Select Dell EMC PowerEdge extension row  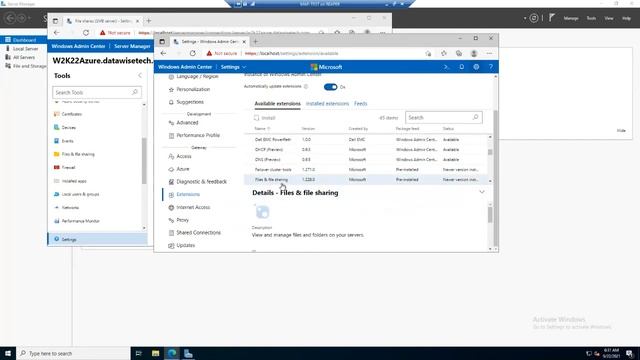tap(367, 140)
